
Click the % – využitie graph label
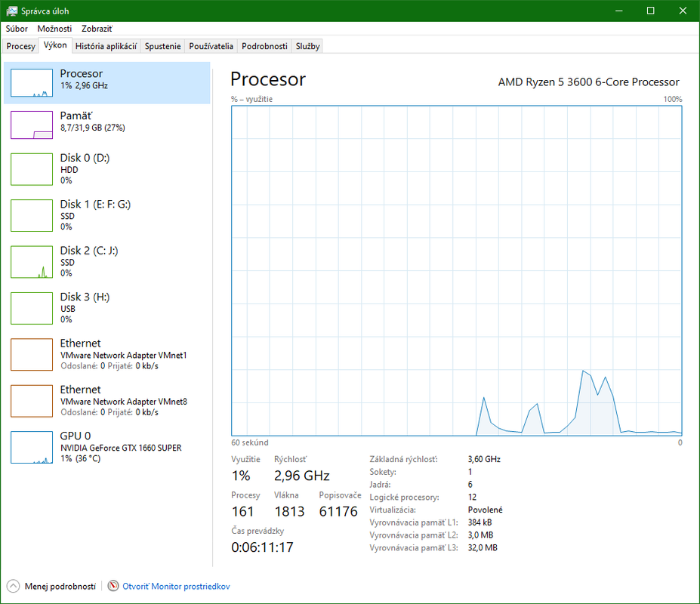pos(251,99)
